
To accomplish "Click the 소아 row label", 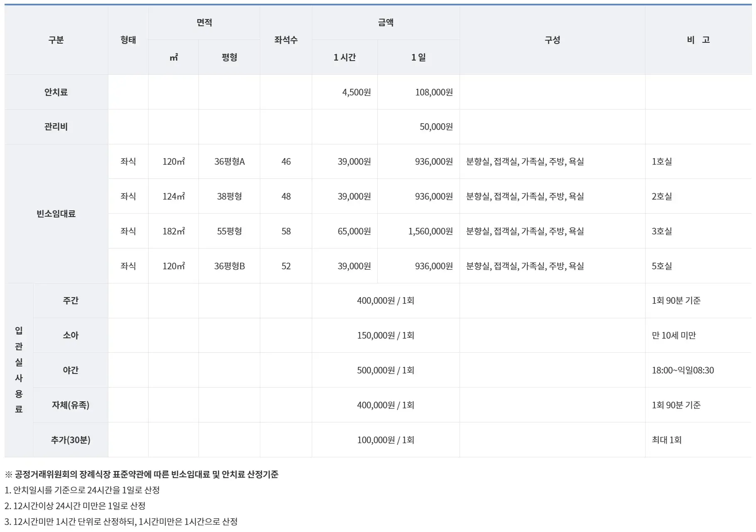I will coord(70,336).
